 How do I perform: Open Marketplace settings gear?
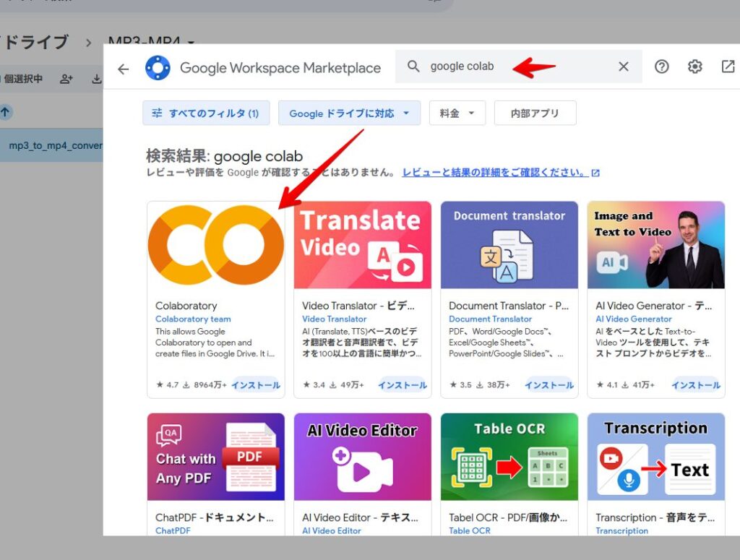[694, 66]
